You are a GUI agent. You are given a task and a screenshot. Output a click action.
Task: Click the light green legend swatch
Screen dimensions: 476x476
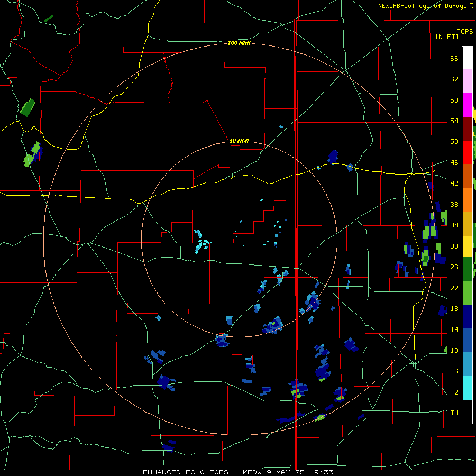467,293
